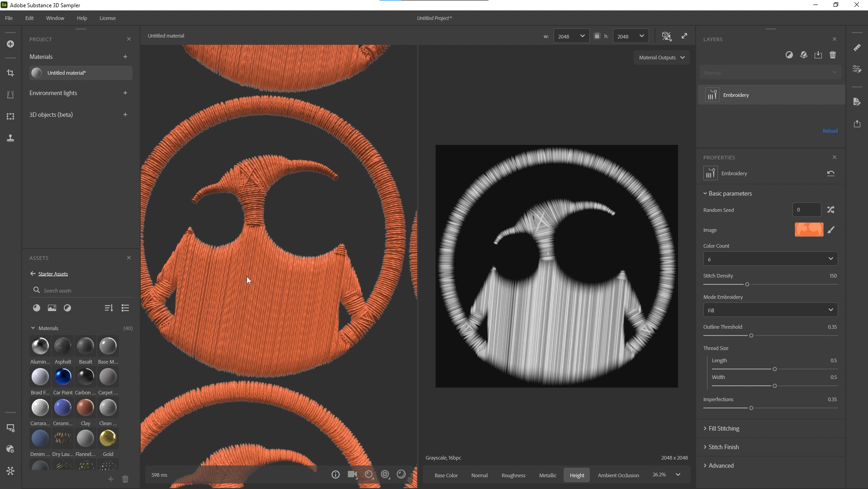
Task: Select the Crop tool in left toolbar
Action: click(10, 72)
